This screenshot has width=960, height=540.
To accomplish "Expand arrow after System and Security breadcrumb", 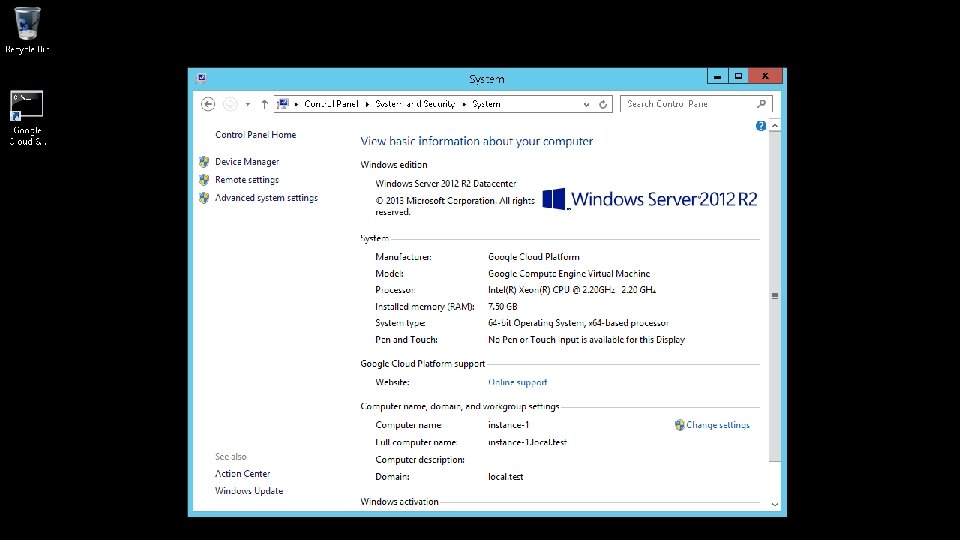I will click(464, 104).
